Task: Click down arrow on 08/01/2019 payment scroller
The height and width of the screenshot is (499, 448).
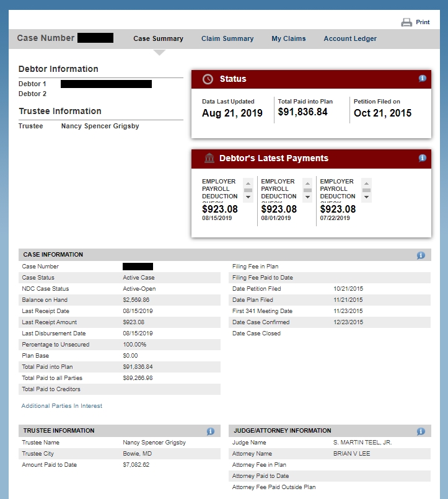Action: click(x=307, y=197)
